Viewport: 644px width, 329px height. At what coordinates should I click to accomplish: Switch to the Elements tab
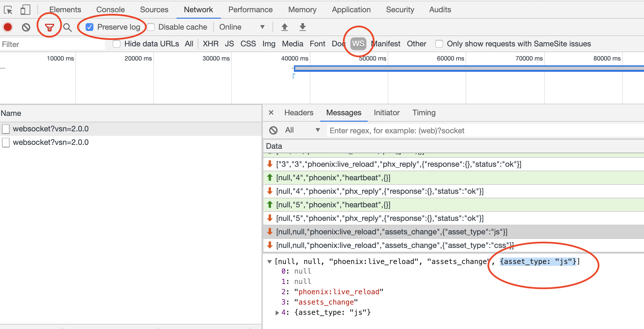click(x=65, y=10)
